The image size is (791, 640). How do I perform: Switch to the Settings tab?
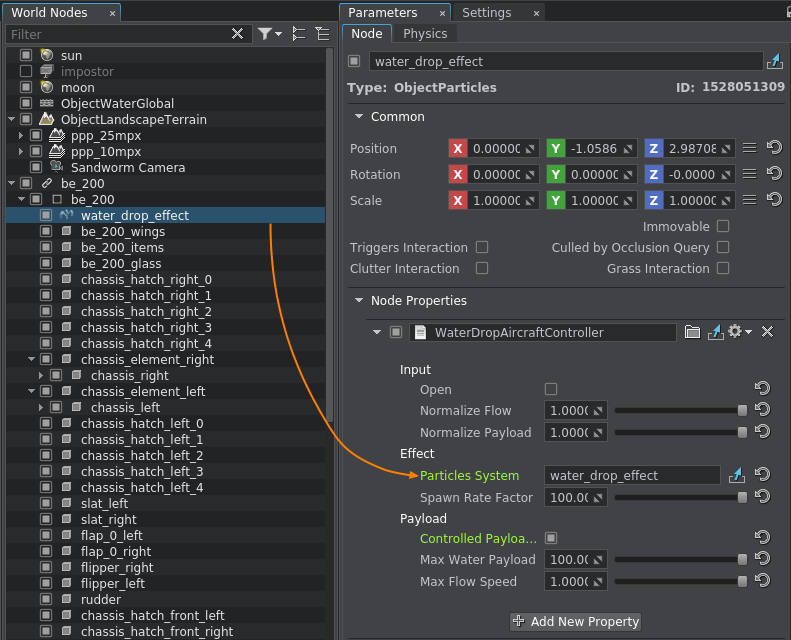(487, 13)
